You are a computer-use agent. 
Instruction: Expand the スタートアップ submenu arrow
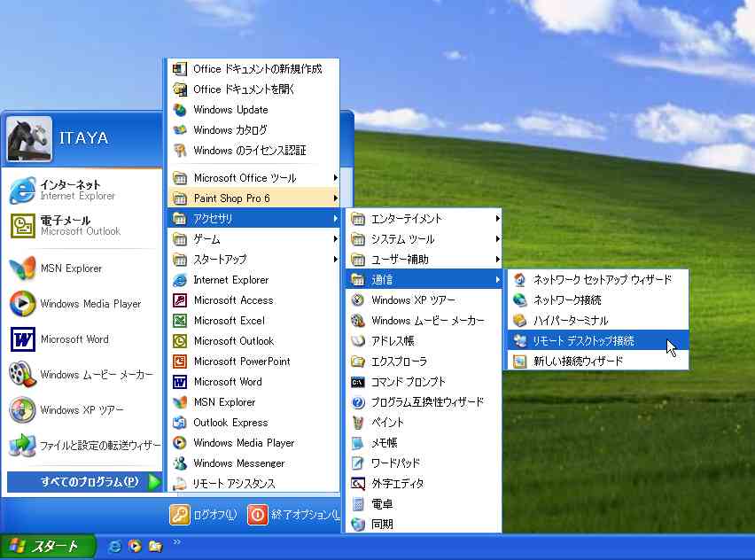click(336, 260)
